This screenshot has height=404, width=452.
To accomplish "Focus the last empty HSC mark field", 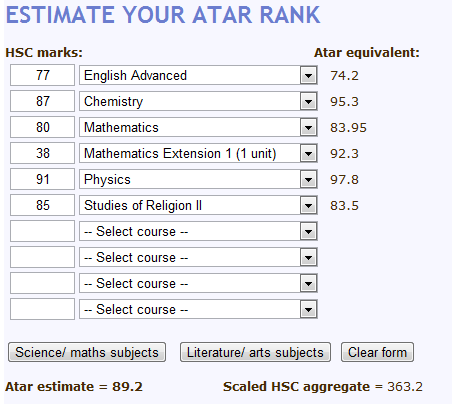I will pos(42,309).
